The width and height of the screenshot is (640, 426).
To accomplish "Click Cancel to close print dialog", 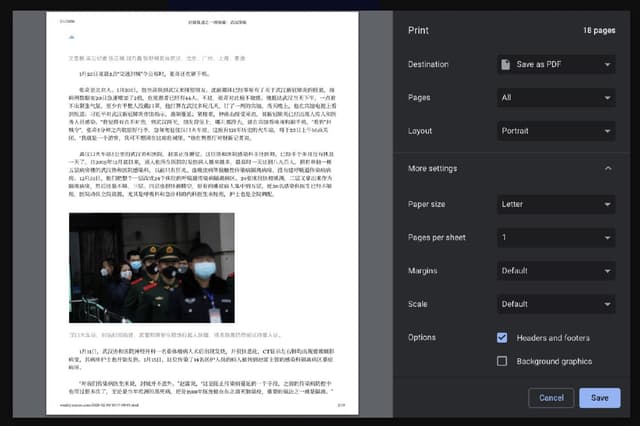I will click(551, 398).
